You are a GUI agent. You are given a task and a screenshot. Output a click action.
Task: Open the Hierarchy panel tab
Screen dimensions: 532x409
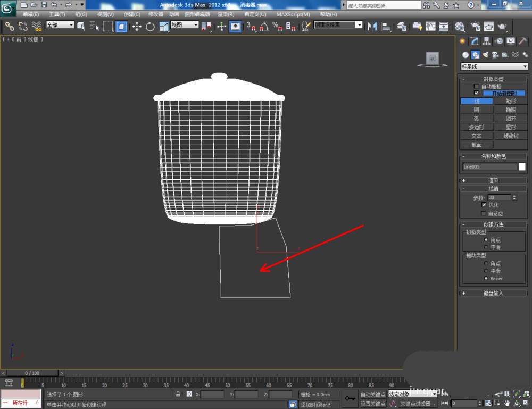[487, 41]
